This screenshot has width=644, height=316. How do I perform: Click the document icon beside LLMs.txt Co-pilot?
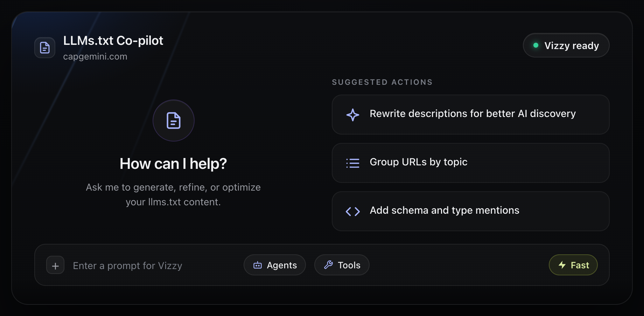click(x=45, y=48)
